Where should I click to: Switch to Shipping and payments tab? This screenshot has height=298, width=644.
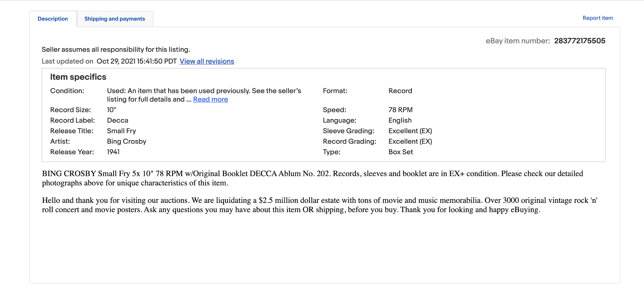click(115, 19)
